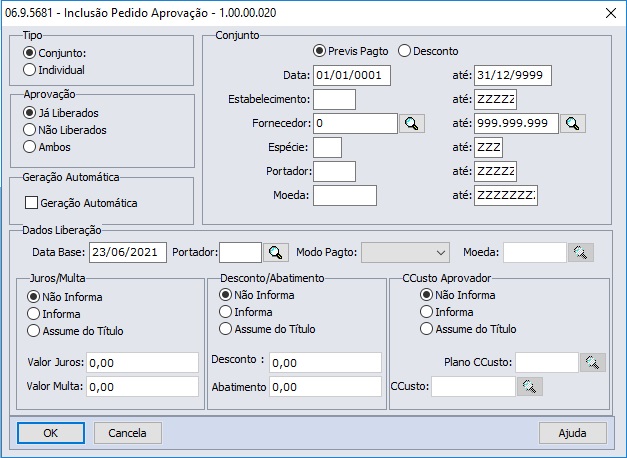Click Estabelecimento start field
627x458 pixels.
pyautogui.click(x=334, y=100)
